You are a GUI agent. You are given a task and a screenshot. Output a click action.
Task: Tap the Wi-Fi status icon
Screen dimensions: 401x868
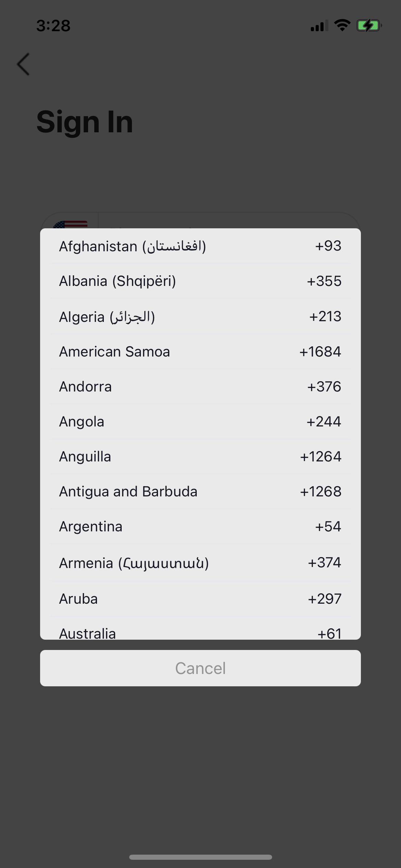pos(342,25)
